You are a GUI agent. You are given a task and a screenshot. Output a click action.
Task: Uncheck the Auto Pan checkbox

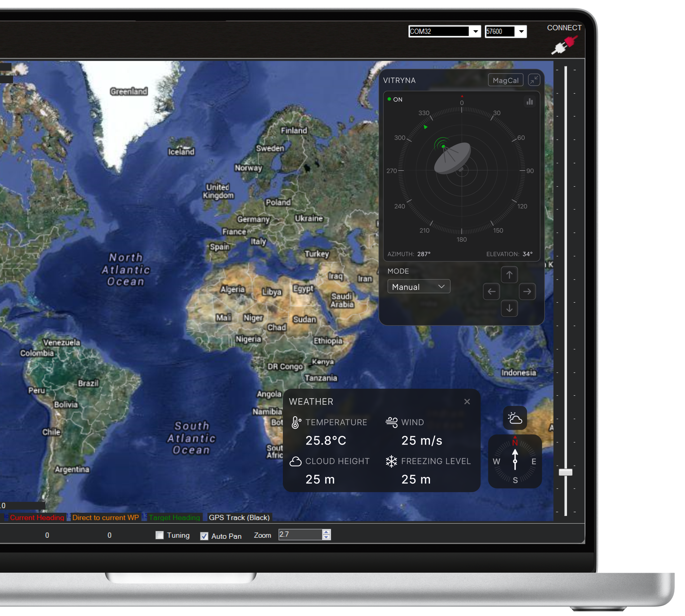pos(204,536)
